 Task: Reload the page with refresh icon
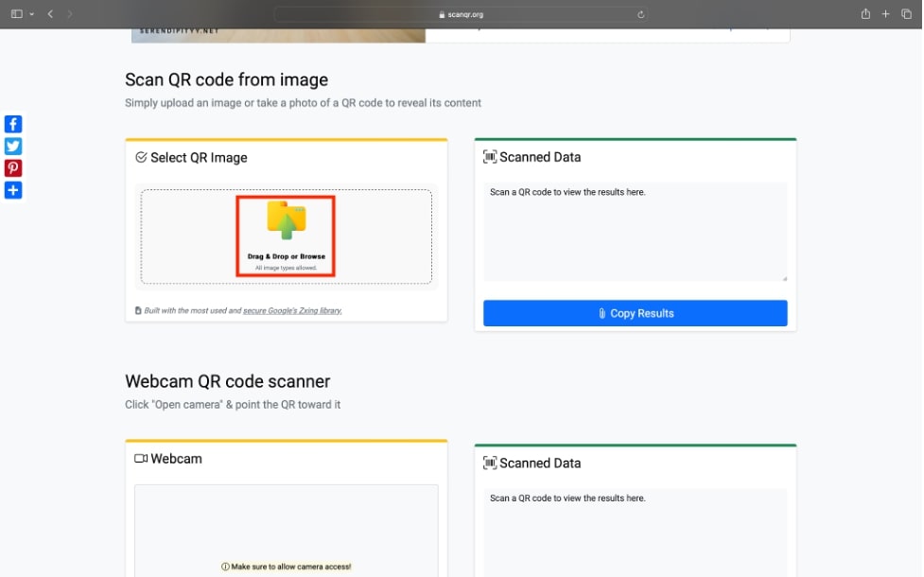click(x=641, y=14)
